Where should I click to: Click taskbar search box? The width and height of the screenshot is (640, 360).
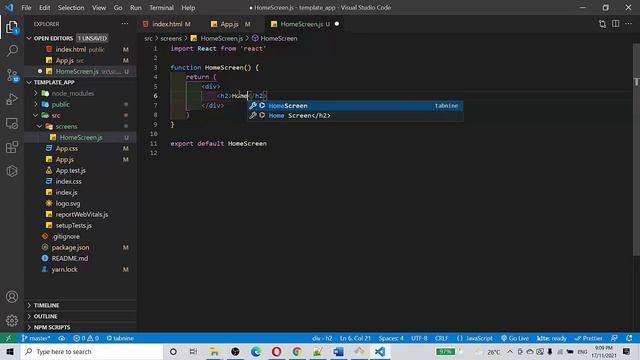coord(92,351)
